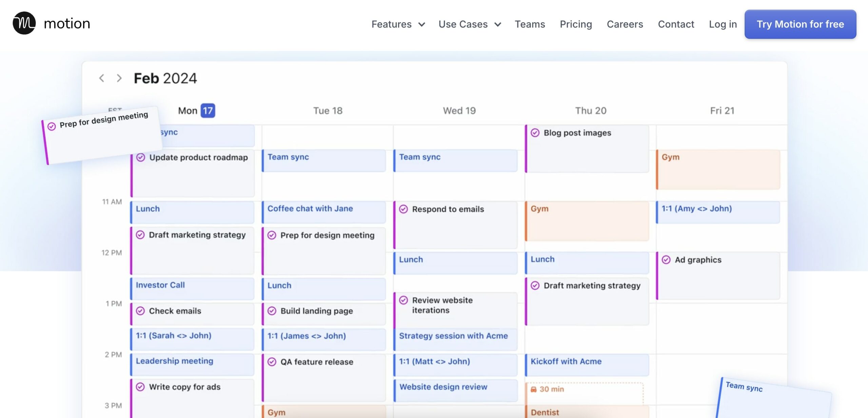The image size is (868, 418).
Task: Mark QA feature release task complete
Action: coord(272,362)
